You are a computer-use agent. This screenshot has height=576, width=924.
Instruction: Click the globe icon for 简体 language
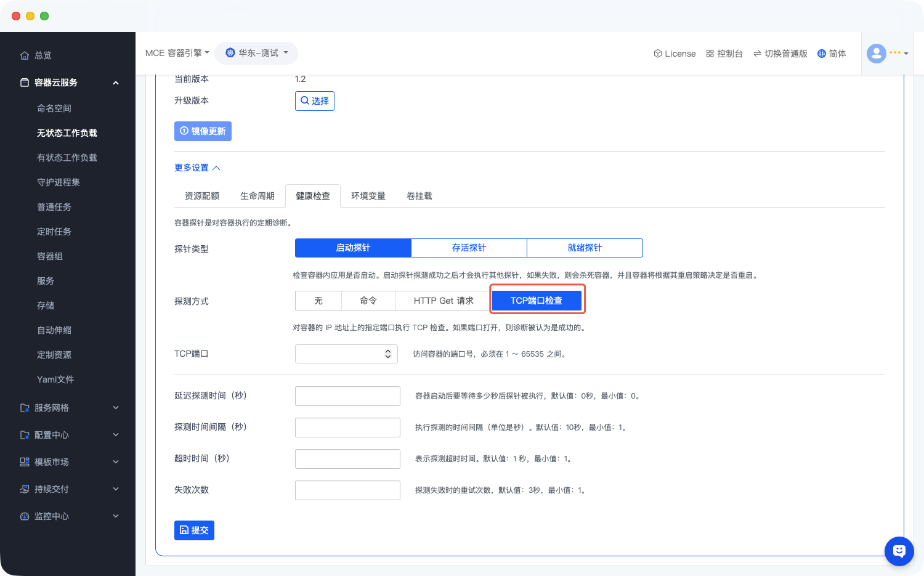point(821,54)
